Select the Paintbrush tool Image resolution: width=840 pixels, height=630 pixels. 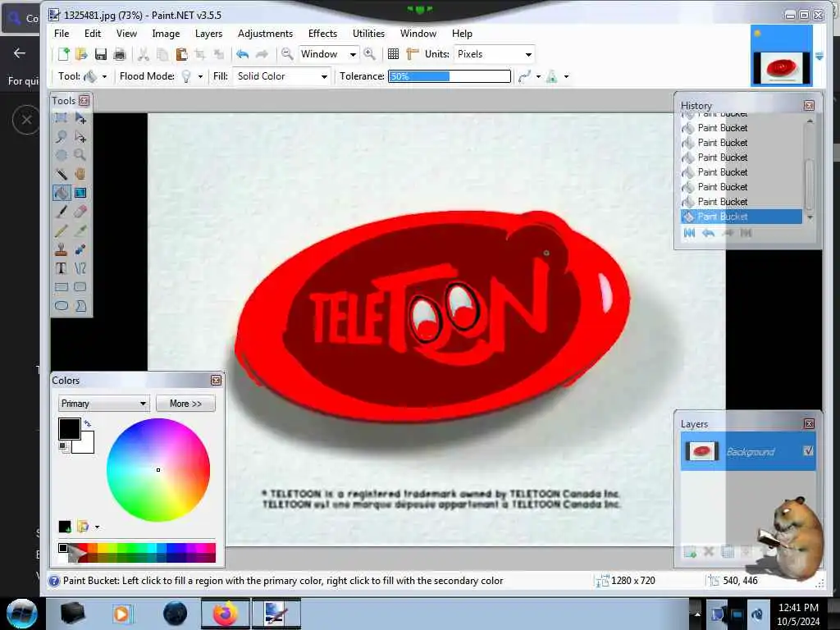coord(62,212)
